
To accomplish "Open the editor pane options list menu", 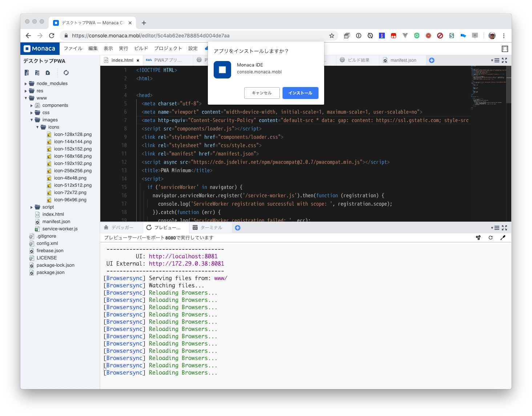I will [495, 60].
